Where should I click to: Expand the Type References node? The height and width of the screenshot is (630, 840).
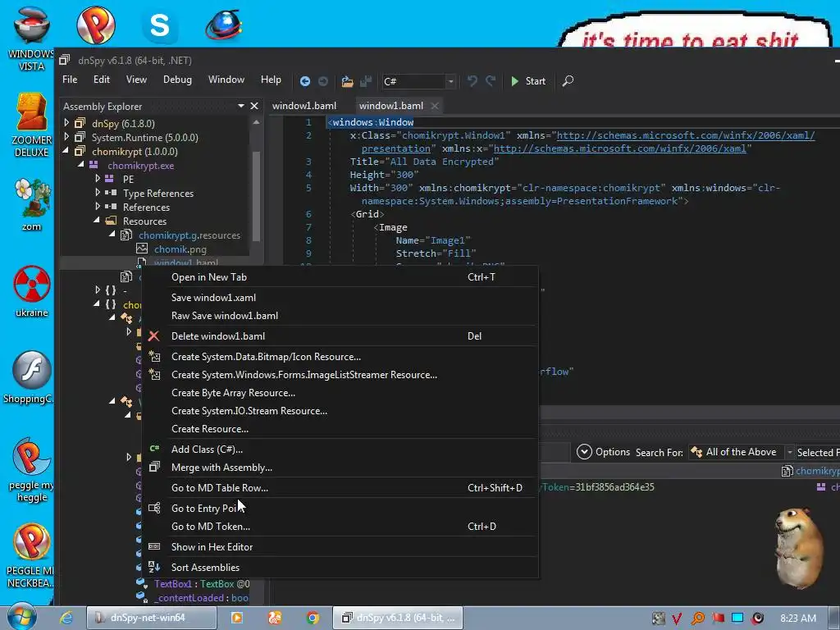pos(98,192)
